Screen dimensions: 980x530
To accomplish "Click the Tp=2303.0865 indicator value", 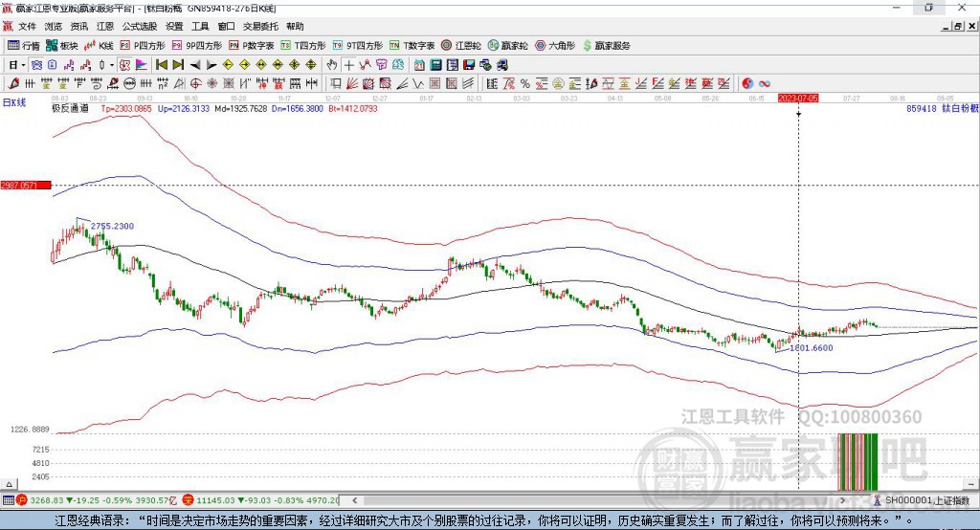I will pyautogui.click(x=126, y=108).
